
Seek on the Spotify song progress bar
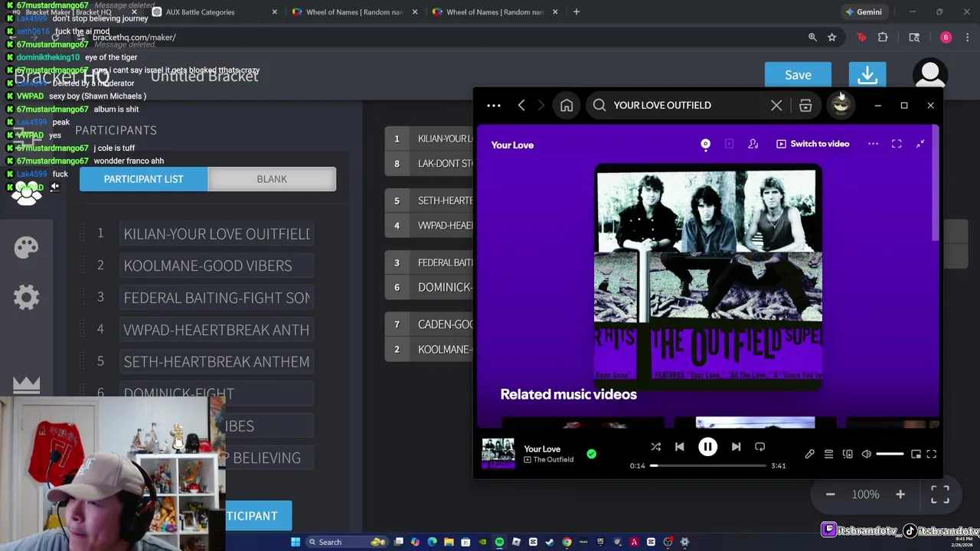coord(708,465)
